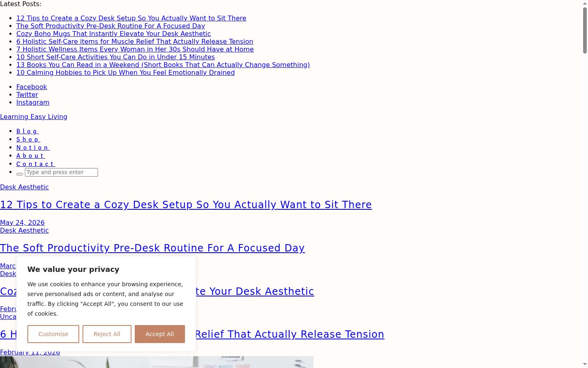The height and width of the screenshot is (368, 588).
Task: Open Desk Aesthetic category above the 12 Tips heading
Action: coord(24,187)
